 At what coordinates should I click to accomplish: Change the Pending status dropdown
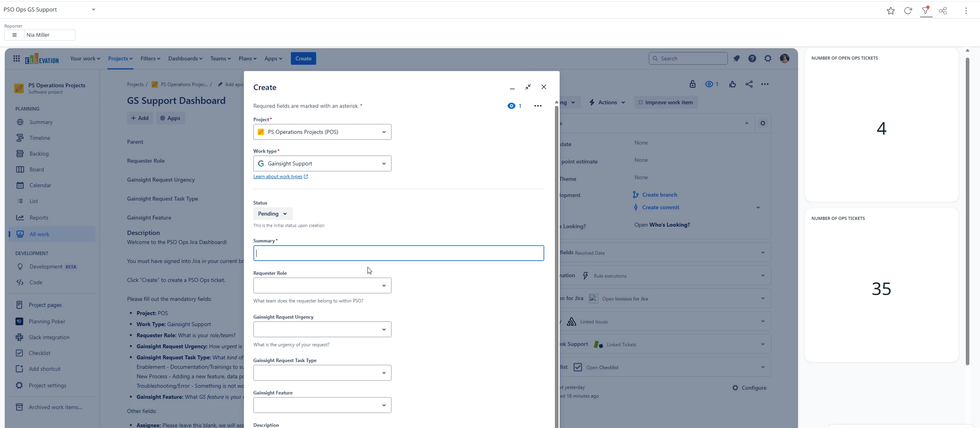(x=273, y=214)
